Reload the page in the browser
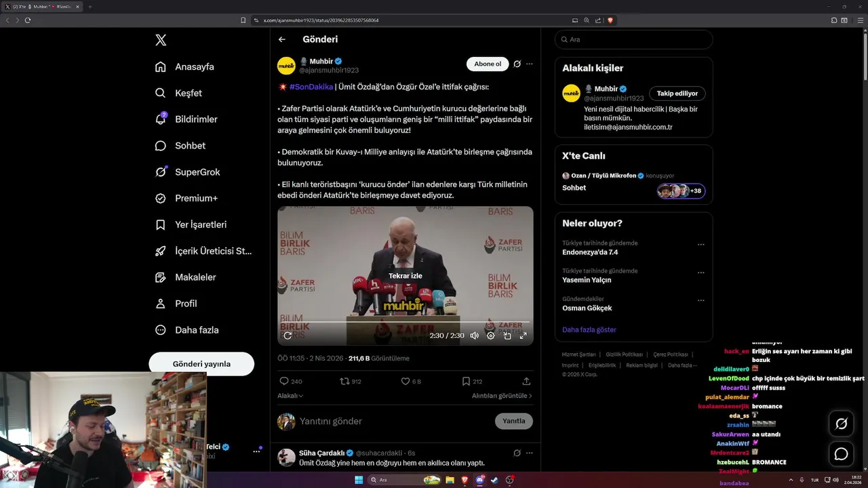 pos(28,20)
